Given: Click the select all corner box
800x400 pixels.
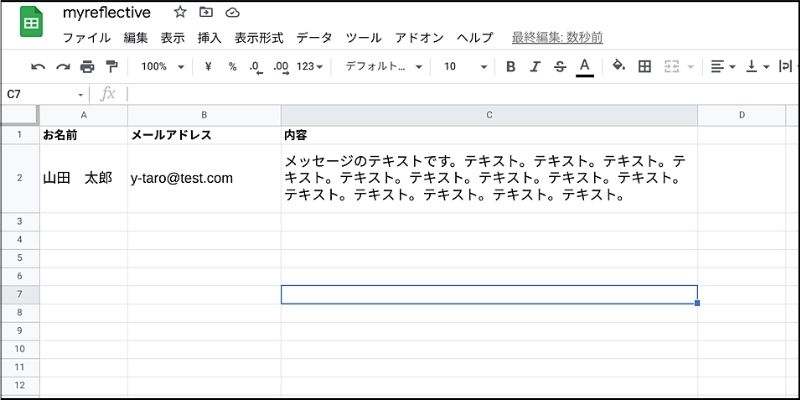Looking at the screenshot, I should tap(20, 115).
